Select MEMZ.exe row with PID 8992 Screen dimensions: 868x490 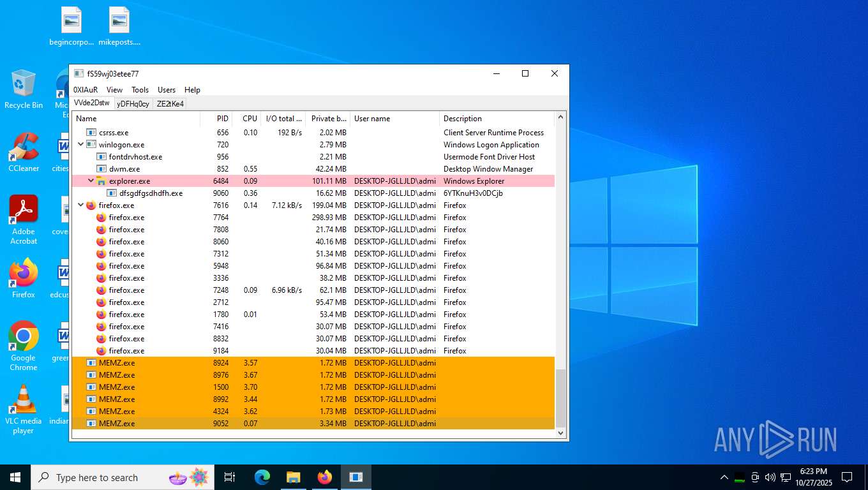tap(313, 399)
